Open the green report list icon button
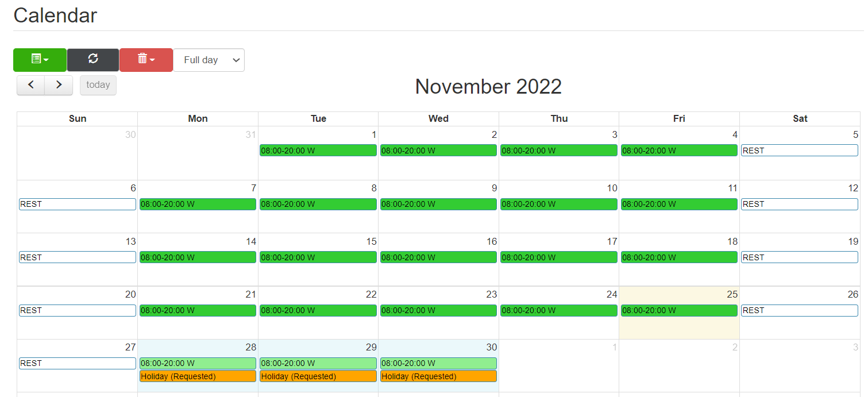 tap(36, 60)
